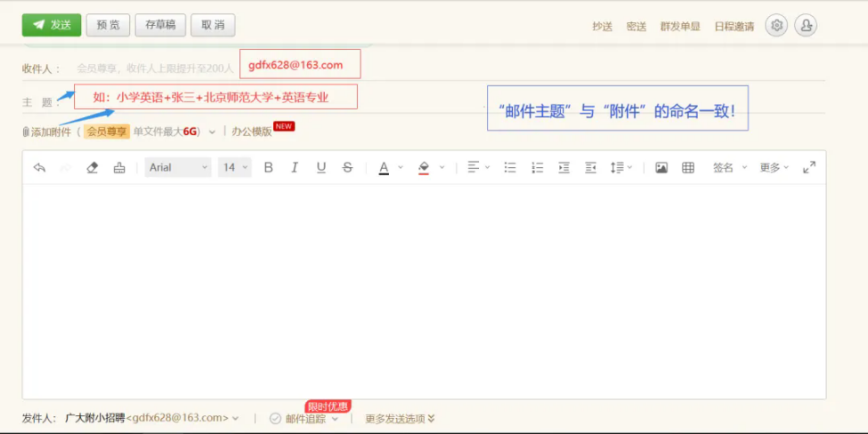Screen dimensions: 868x434
Task: Expand editor to full screen
Action: pos(809,167)
